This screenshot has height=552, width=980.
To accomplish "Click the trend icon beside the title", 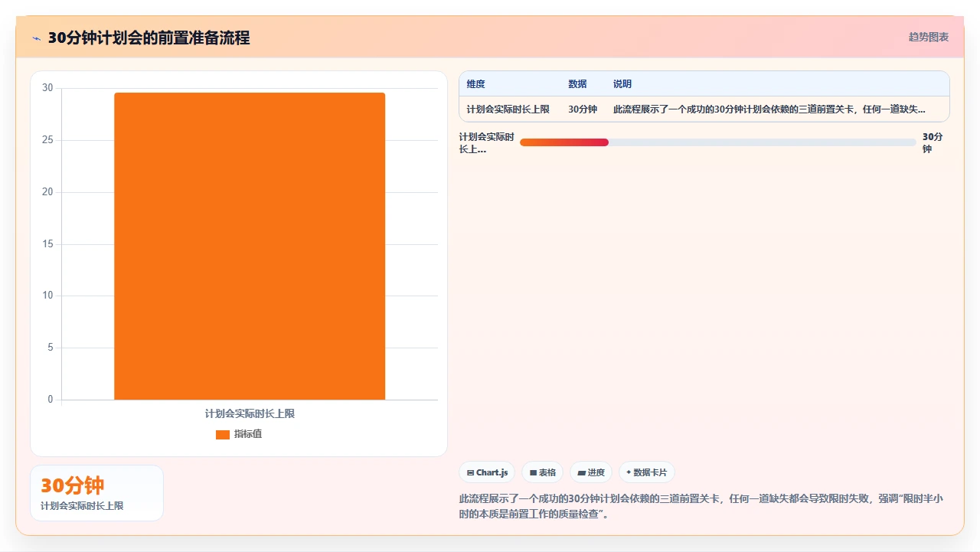I will click(x=36, y=38).
